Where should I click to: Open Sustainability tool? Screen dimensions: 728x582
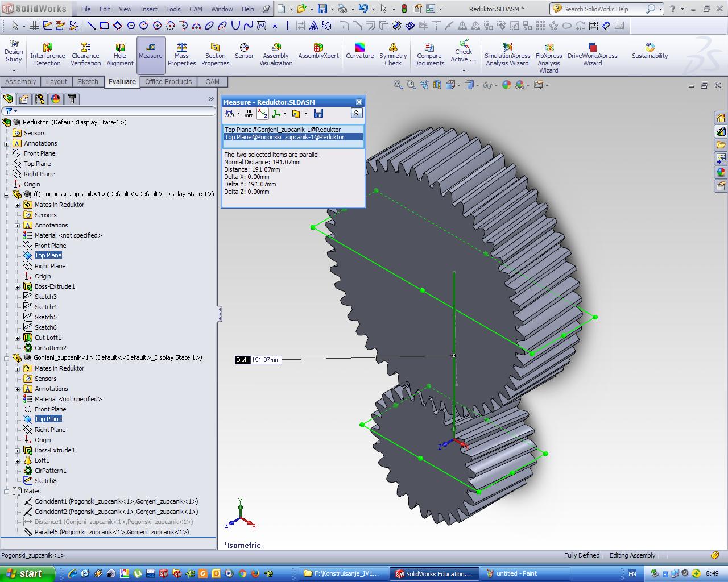[x=650, y=51]
